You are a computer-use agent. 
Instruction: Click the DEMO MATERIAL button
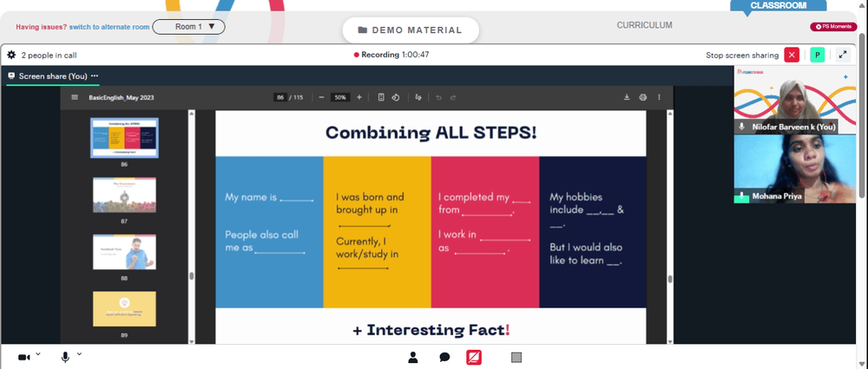[x=411, y=30]
